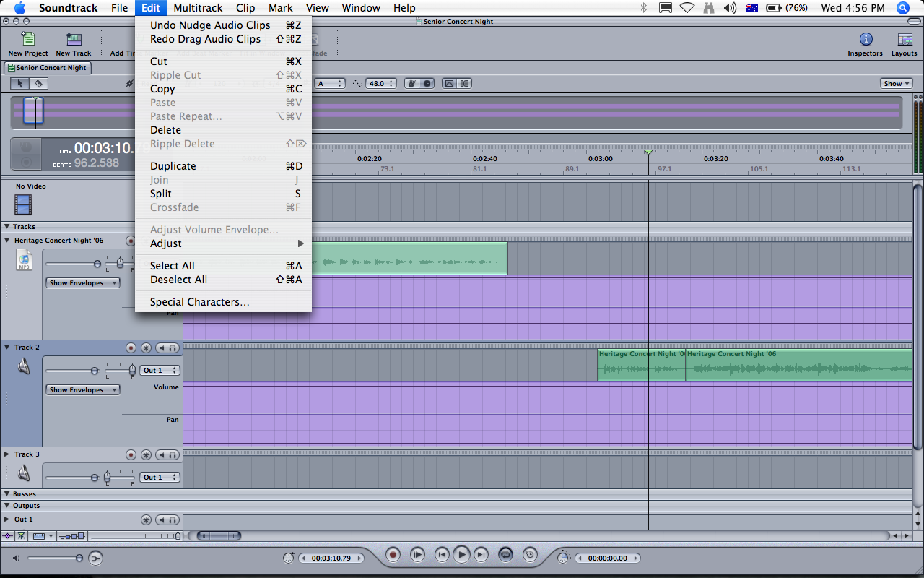Select the arrow selection tool
This screenshot has height=578, width=924.
coord(20,84)
